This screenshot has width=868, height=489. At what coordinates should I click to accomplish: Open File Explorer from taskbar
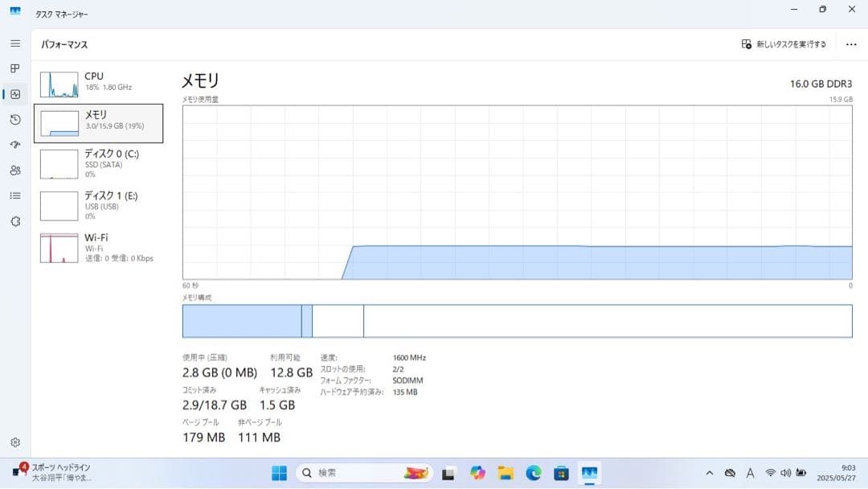pos(505,473)
